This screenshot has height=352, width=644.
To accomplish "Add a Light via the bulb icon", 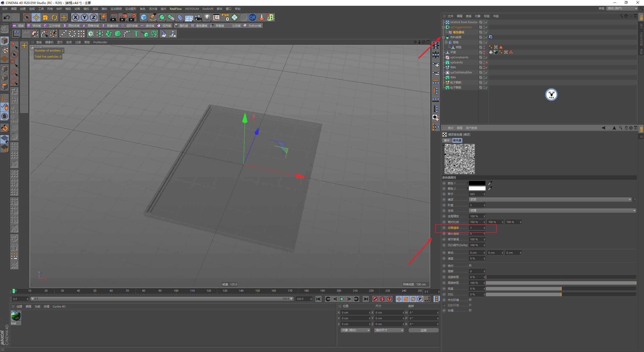I will [207, 17].
